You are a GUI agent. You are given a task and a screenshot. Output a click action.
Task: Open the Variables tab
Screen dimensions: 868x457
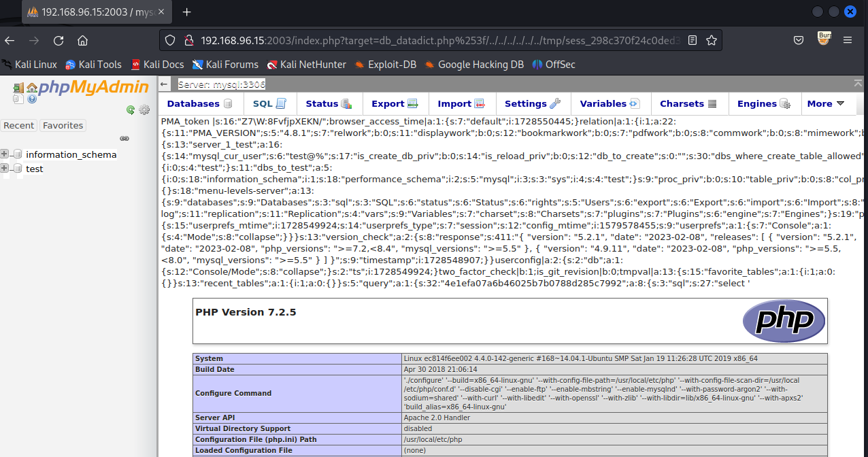tap(610, 103)
